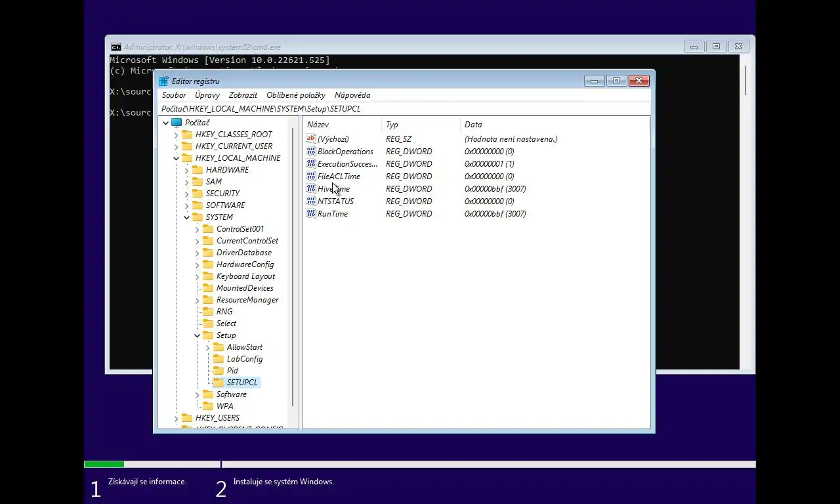Maximize the Editor registru window
Screen dimensions: 840x504
616,81
